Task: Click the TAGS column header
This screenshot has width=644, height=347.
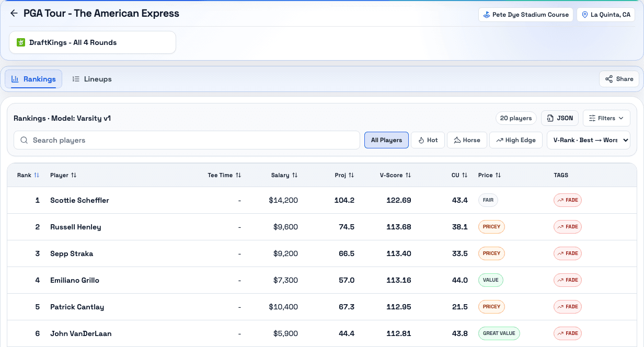Action: click(x=561, y=175)
